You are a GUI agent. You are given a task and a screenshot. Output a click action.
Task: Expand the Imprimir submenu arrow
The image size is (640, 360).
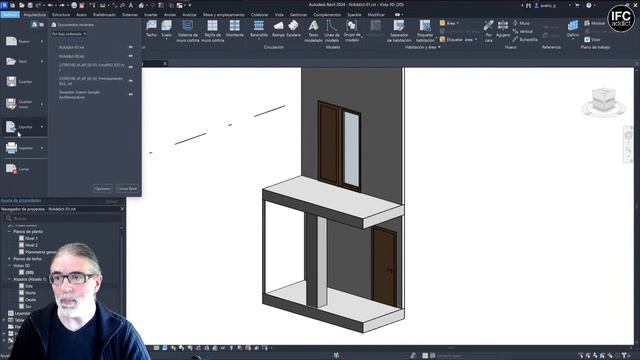coord(42,148)
